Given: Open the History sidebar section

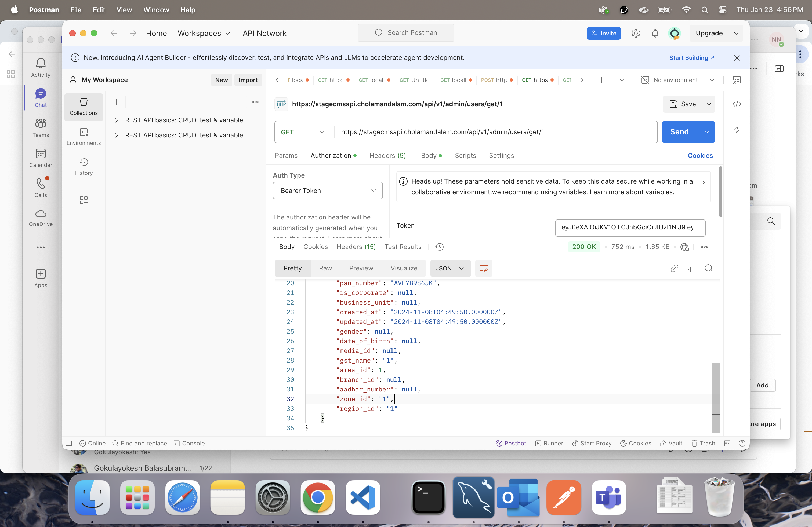Looking at the screenshot, I should (x=84, y=167).
